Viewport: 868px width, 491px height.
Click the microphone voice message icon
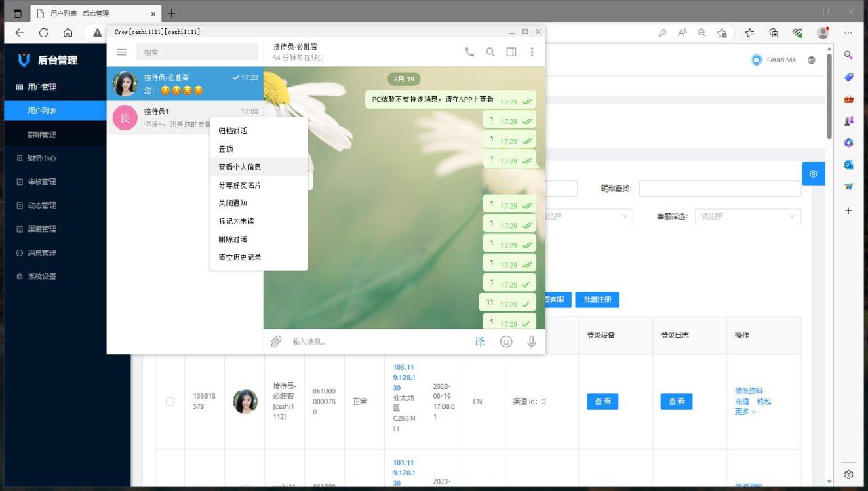pos(532,342)
